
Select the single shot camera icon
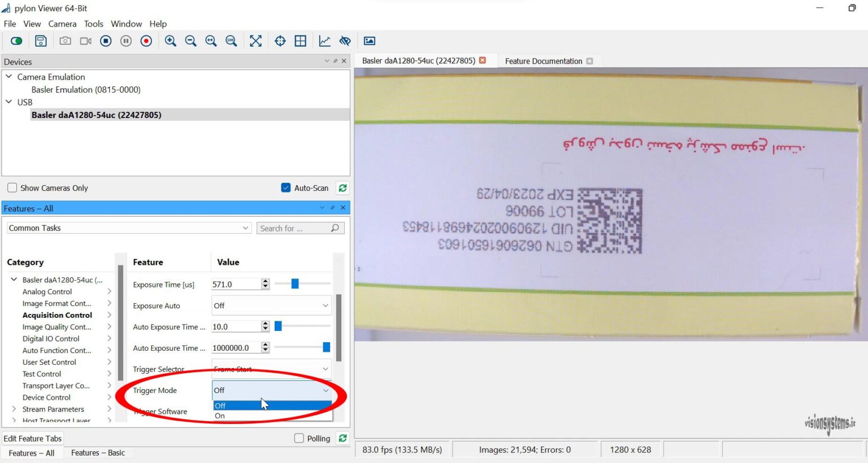(65, 41)
